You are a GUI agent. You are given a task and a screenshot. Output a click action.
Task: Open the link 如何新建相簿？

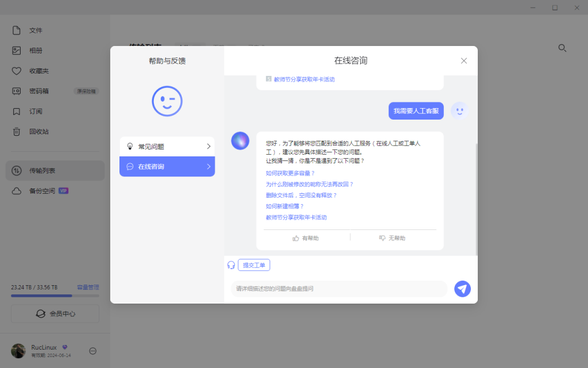[x=285, y=206]
